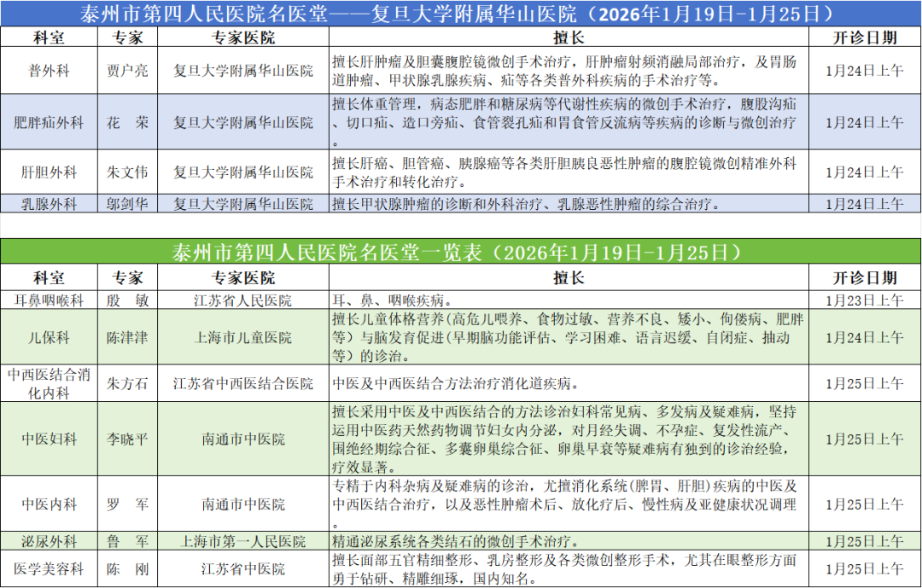Screen dimensions: 922x588
Task: Select expert 花荣 in 肥胖疝外科 row
Action: tap(128, 121)
